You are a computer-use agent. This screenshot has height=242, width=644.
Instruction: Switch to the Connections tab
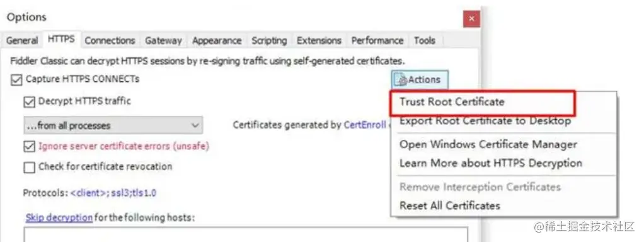[110, 40]
